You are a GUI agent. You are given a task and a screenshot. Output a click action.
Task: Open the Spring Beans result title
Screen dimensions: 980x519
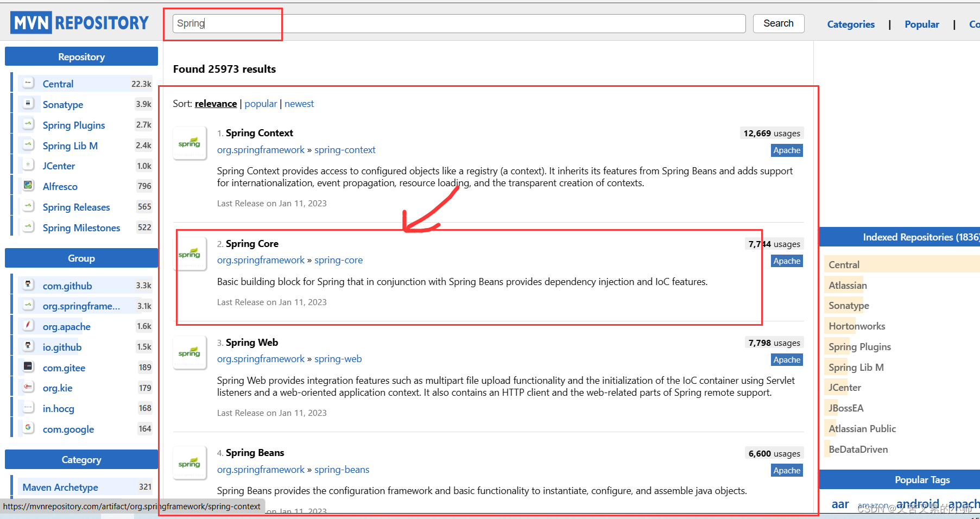coord(255,453)
